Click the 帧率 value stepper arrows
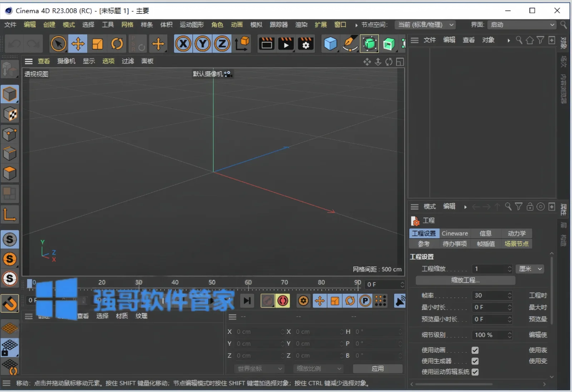This screenshot has width=572, height=392. point(510,295)
